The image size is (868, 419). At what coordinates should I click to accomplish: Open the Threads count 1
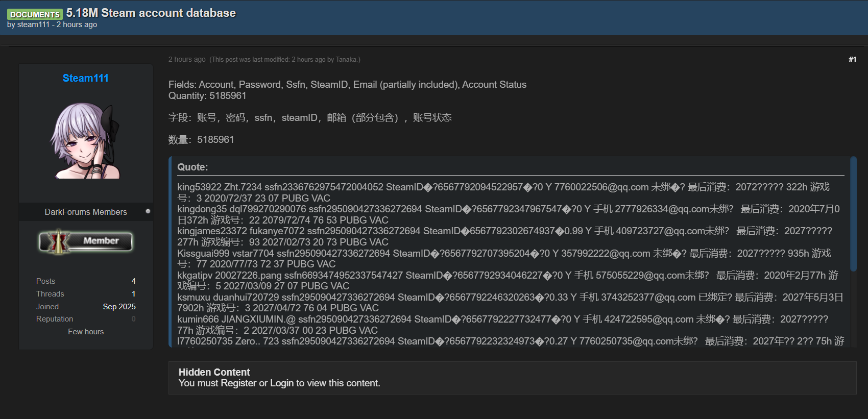coord(134,294)
